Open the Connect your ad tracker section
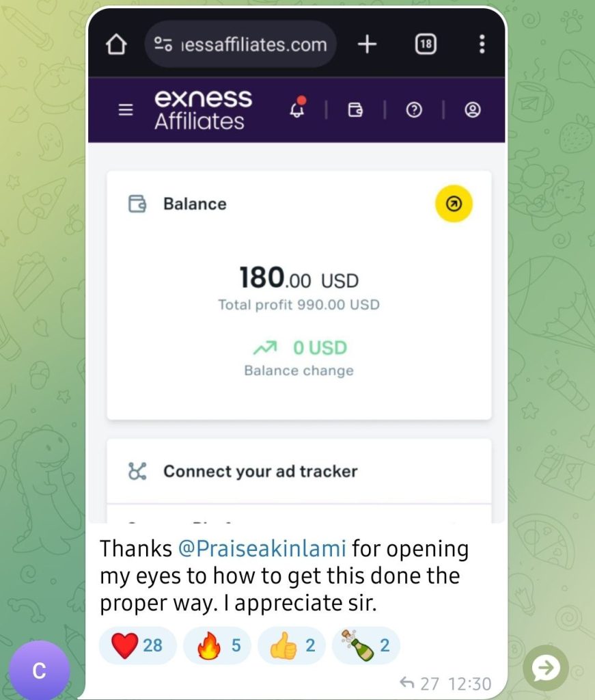Image resolution: width=595 pixels, height=700 pixels. [299, 472]
